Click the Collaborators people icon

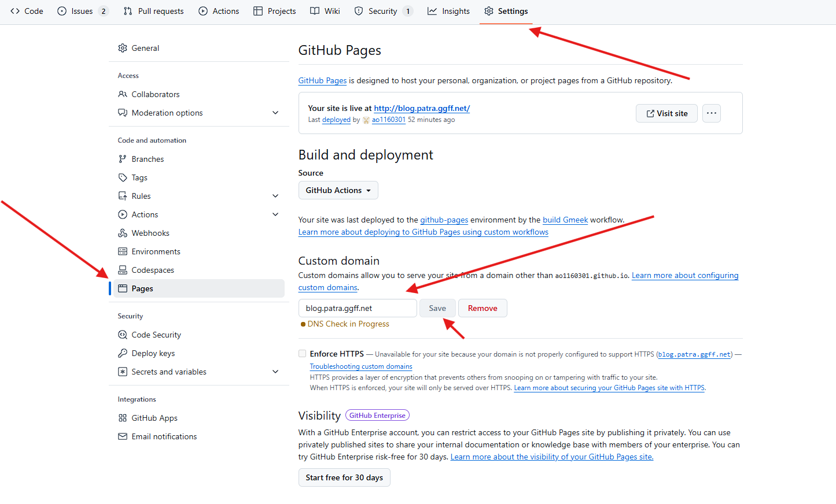[x=123, y=94]
